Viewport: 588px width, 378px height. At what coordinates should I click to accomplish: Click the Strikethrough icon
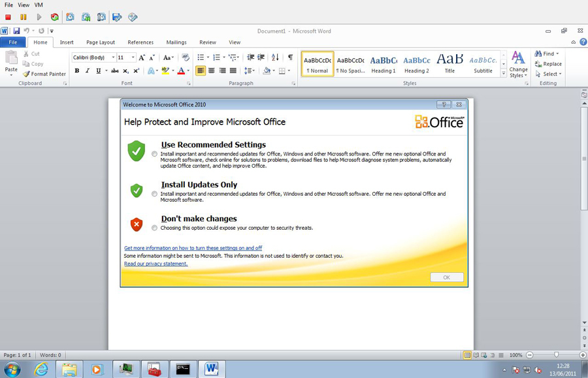coord(115,71)
